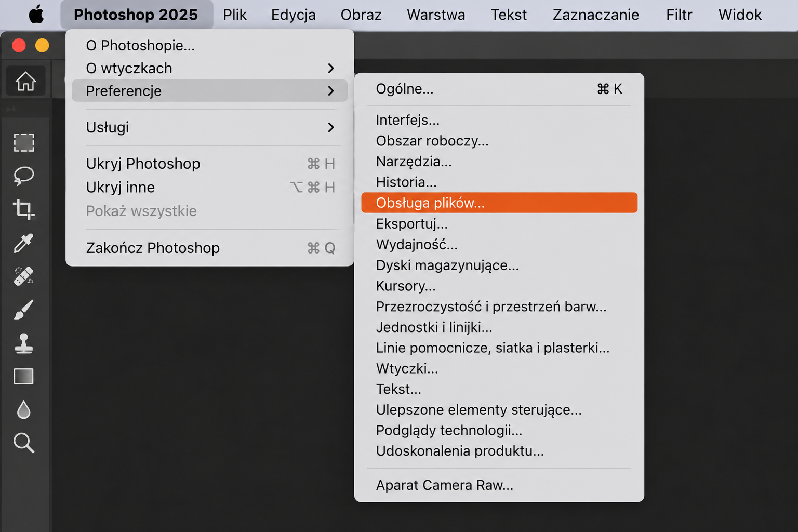798x532 pixels.
Task: Open Eksportuj... preferences
Action: point(499,224)
